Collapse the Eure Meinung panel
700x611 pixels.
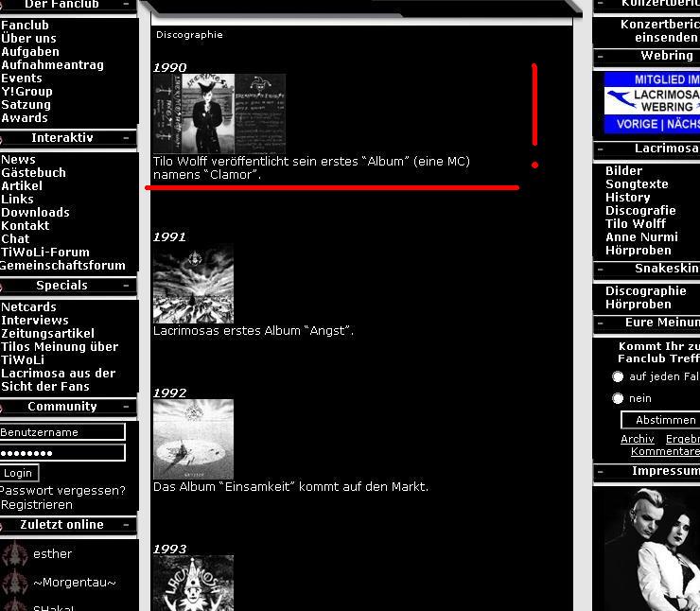(600, 323)
